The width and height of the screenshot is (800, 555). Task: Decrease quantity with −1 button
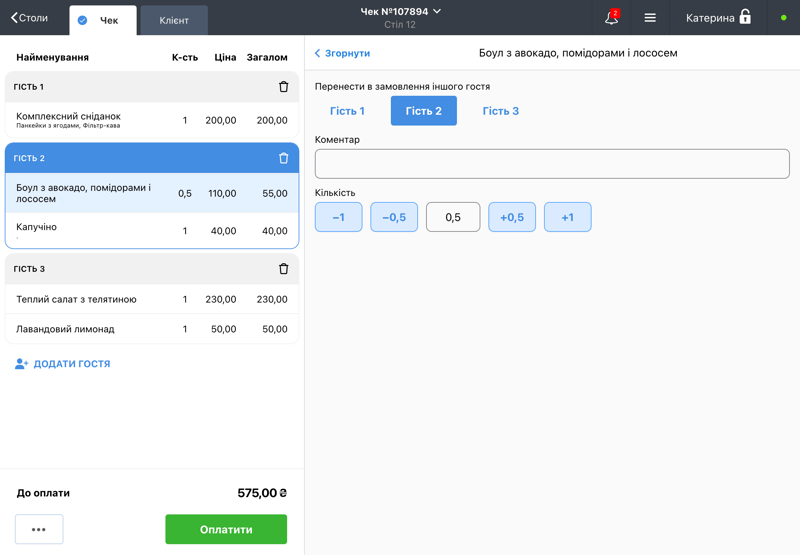[338, 217]
